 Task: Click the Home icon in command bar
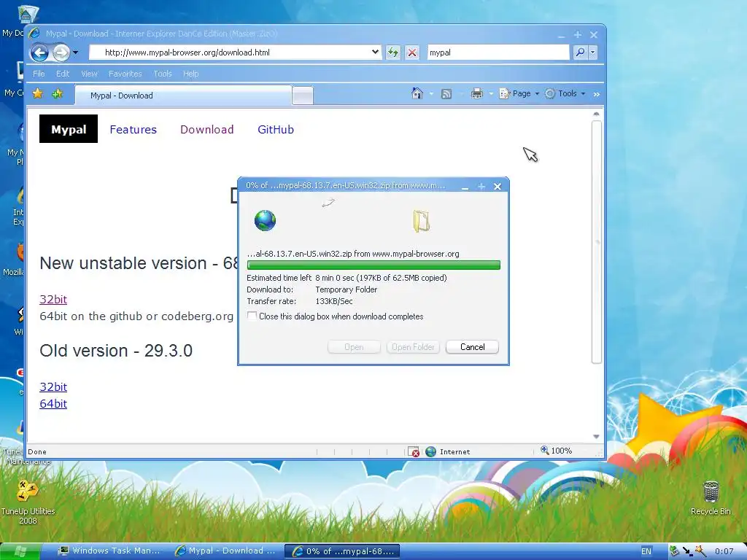coord(417,94)
